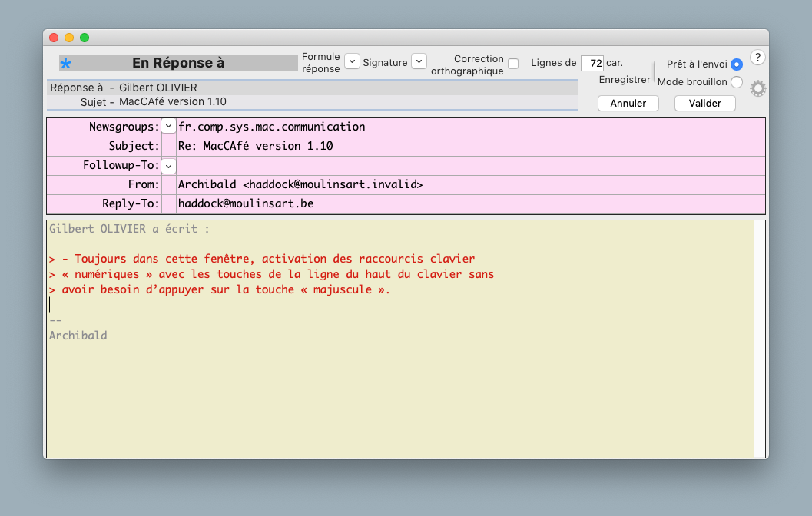812x516 pixels.
Task: Select the Mode brouillon radio button
Action: point(737,82)
